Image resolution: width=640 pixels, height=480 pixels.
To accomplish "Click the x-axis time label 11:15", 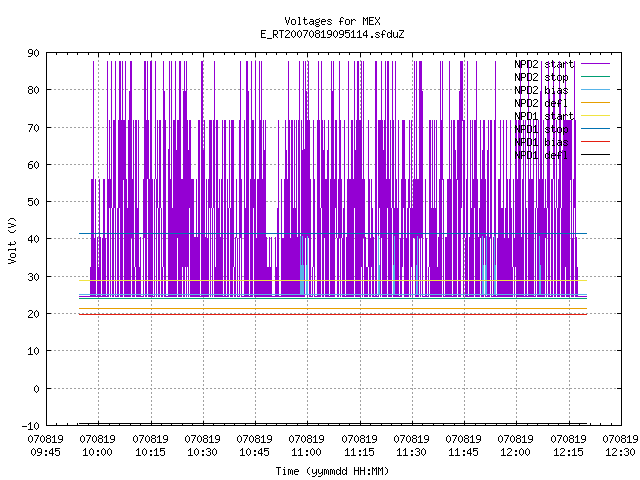I will click(x=359, y=452).
